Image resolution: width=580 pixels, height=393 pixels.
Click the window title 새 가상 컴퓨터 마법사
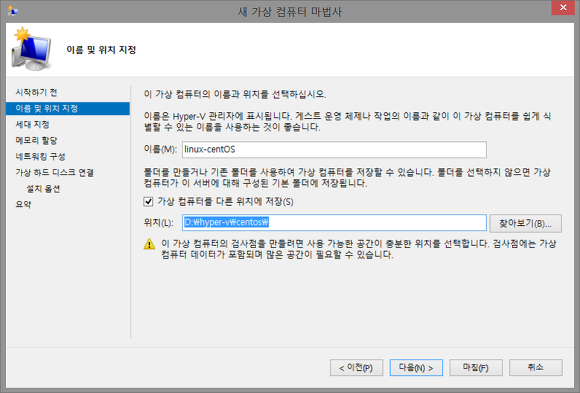pos(290,12)
